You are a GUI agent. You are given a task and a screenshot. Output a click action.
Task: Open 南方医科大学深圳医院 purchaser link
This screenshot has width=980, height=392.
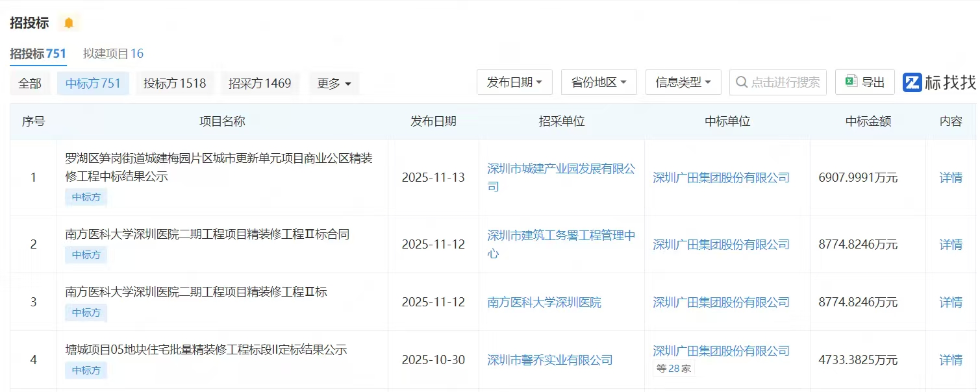coord(544,302)
